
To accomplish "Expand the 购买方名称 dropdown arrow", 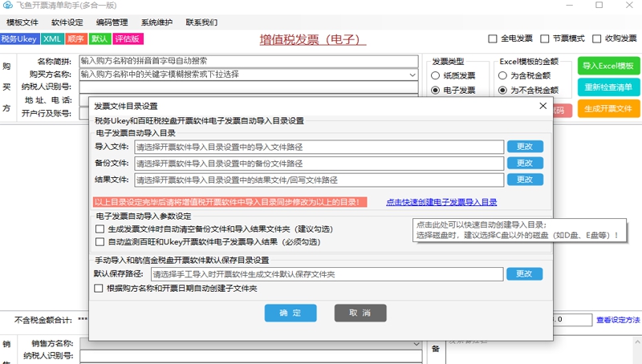I will (x=412, y=75).
